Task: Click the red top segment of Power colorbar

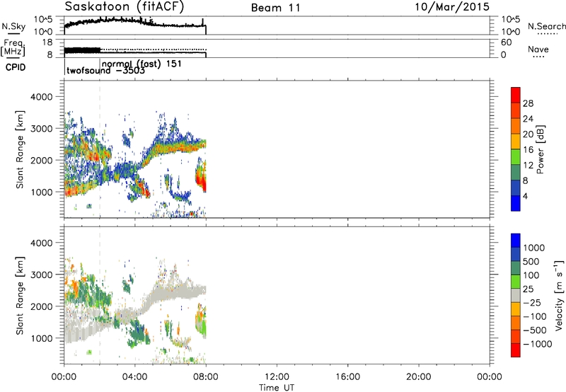Action: [x=516, y=96]
